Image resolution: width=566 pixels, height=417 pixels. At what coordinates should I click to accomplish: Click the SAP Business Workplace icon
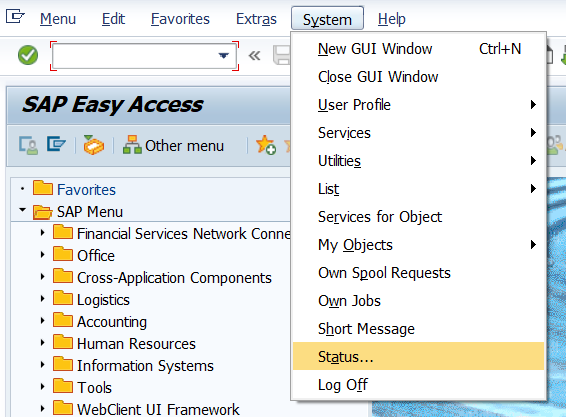click(93, 145)
